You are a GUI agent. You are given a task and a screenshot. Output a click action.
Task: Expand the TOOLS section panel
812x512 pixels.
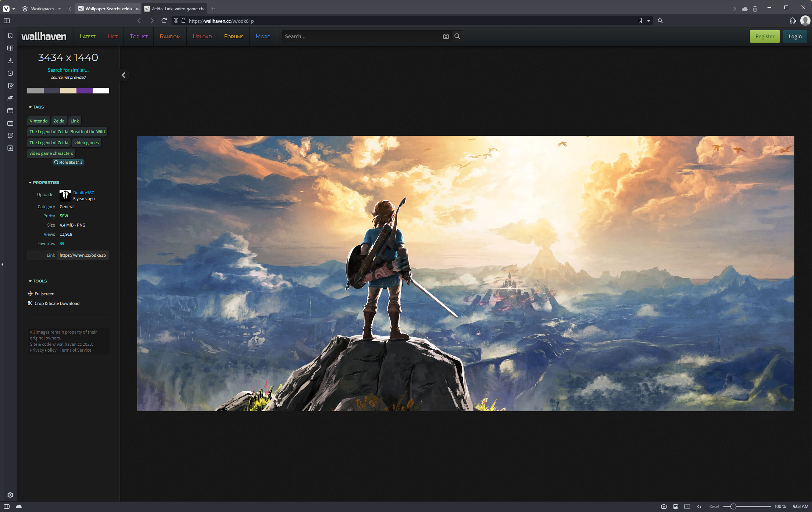38,281
